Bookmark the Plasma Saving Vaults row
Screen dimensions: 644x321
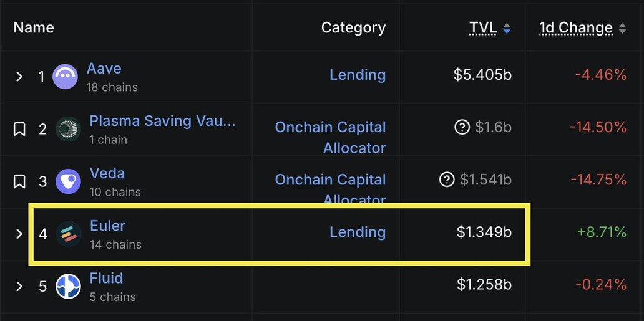19,129
